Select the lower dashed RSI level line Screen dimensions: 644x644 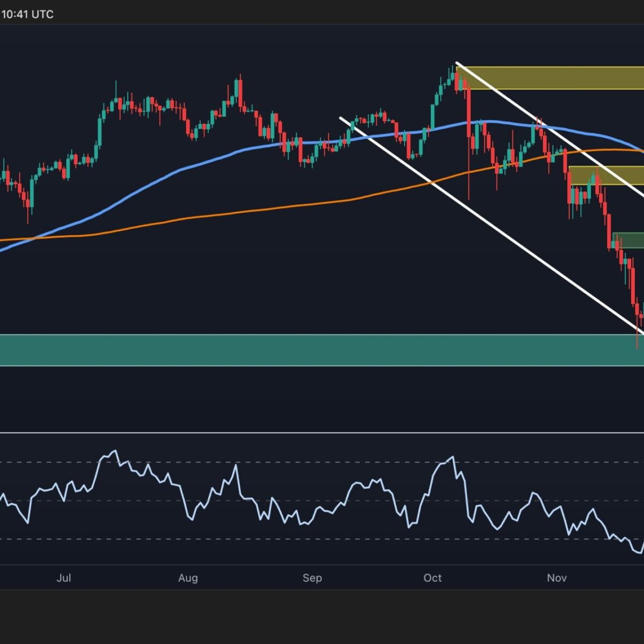click(x=322, y=539)
